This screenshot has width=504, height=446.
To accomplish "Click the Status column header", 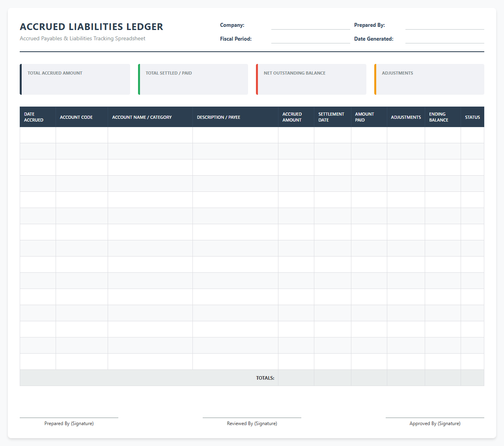I will coord(472,117).
